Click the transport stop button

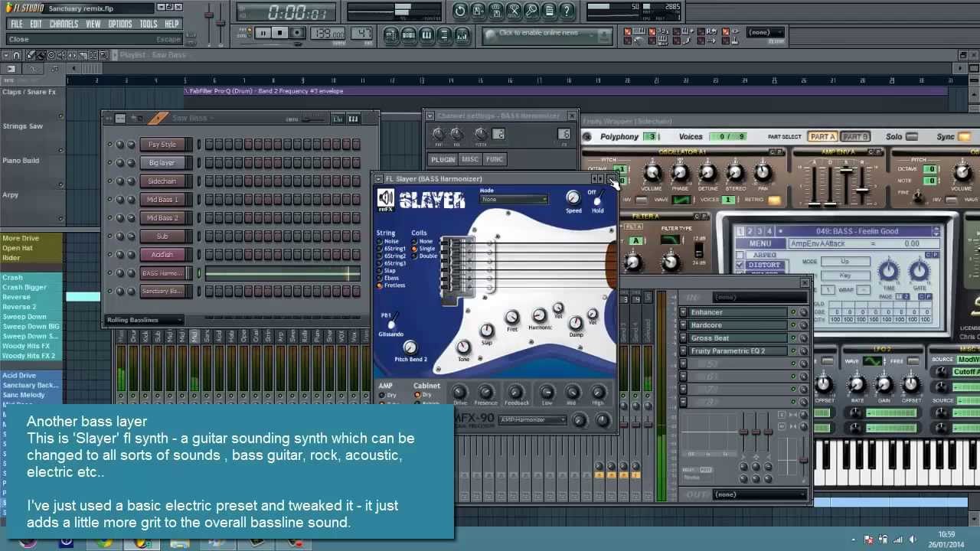point(280,33)
